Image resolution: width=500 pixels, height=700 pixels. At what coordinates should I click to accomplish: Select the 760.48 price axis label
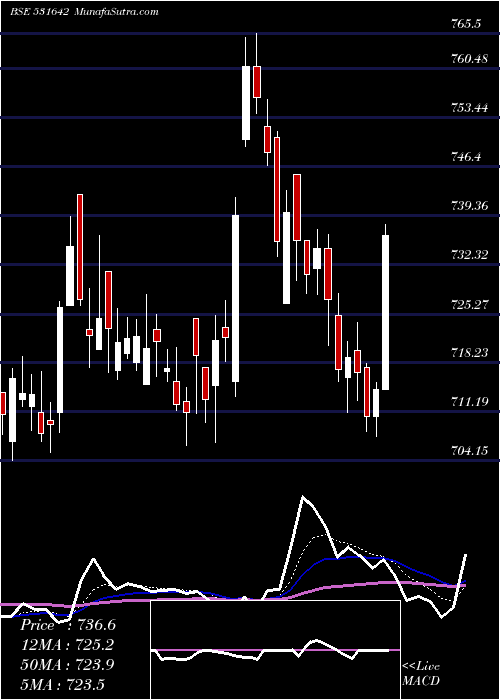pyautogui.click(x=469, y=59)
